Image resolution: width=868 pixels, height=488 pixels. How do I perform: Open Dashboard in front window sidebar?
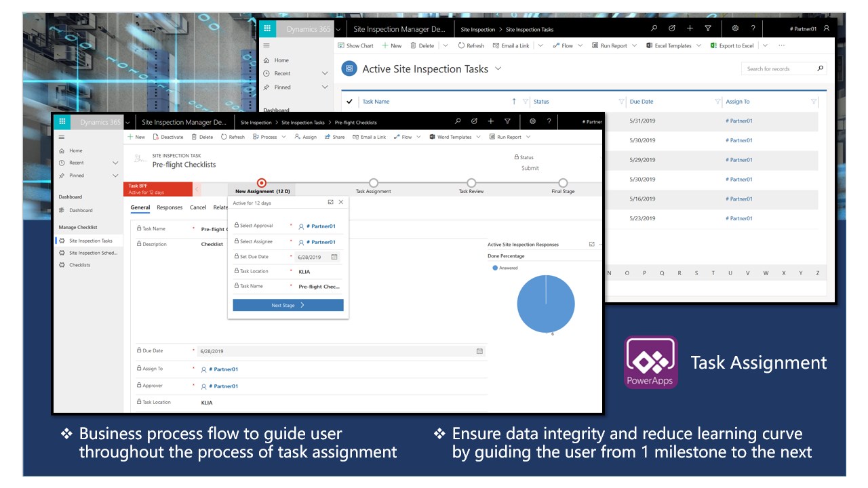(81, 210)
